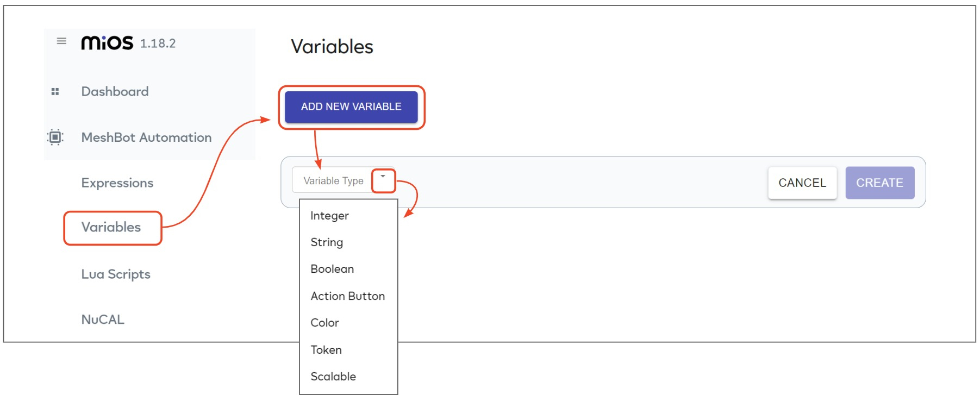This screenshot has width=980, height=401.
Task: Select Scalable variable type
Action: (333, 377)
